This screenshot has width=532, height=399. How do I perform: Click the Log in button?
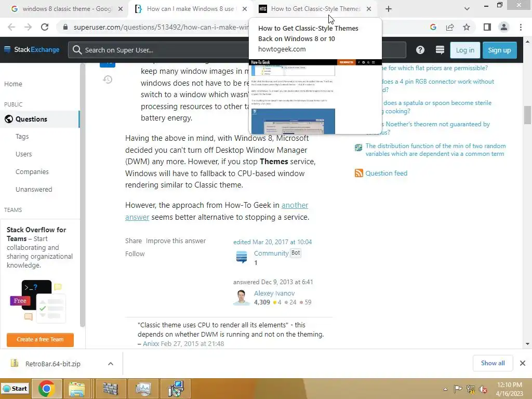coord(465,50)
